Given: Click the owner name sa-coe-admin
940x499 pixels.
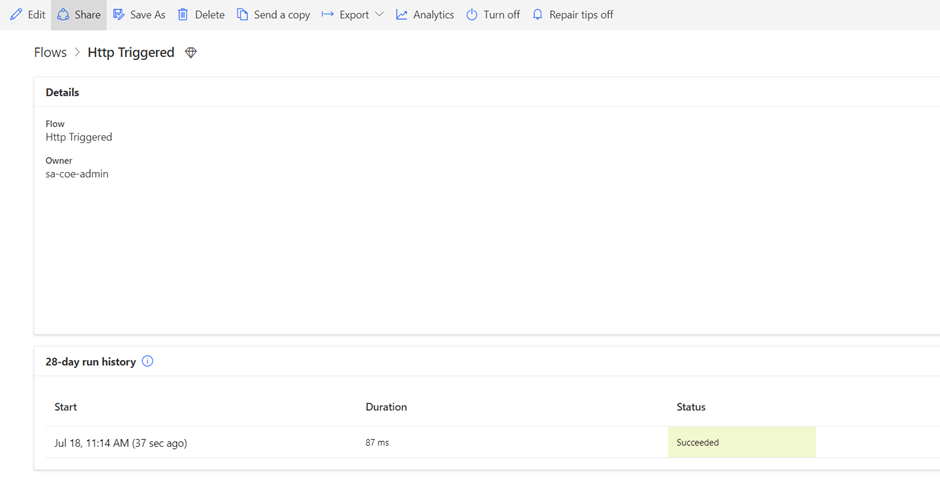Looking at the screenshot, I should [x=77, y=174].
